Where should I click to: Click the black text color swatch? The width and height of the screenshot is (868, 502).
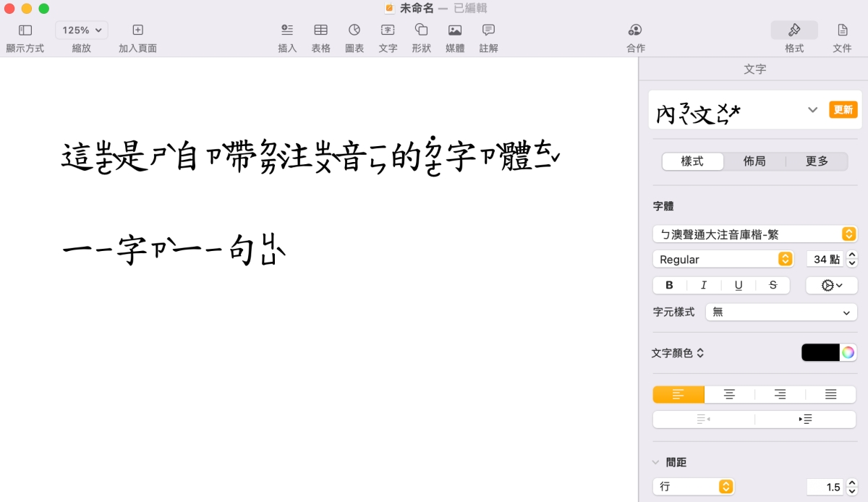820,352
